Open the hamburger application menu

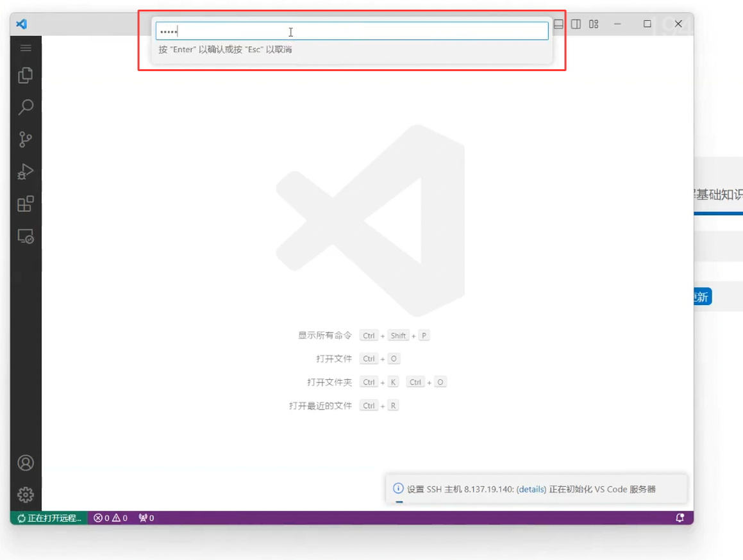[26, 48]
